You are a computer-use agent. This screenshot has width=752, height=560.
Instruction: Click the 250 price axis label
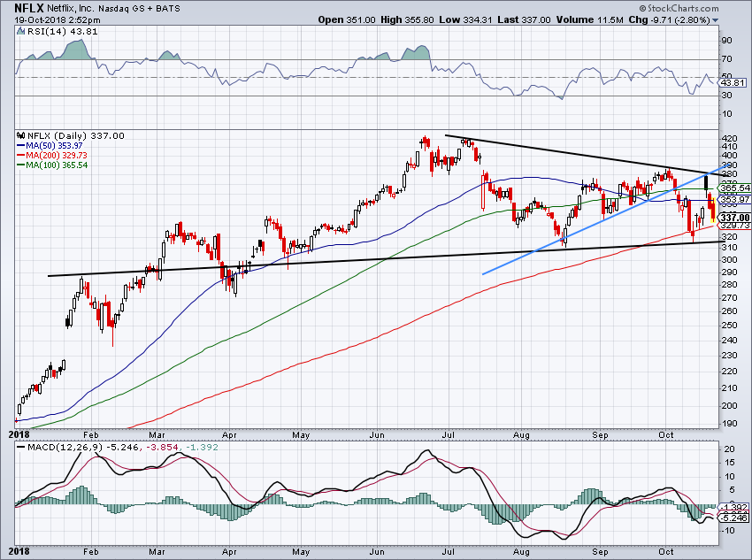pyautogui.click(x=729, y=325)
